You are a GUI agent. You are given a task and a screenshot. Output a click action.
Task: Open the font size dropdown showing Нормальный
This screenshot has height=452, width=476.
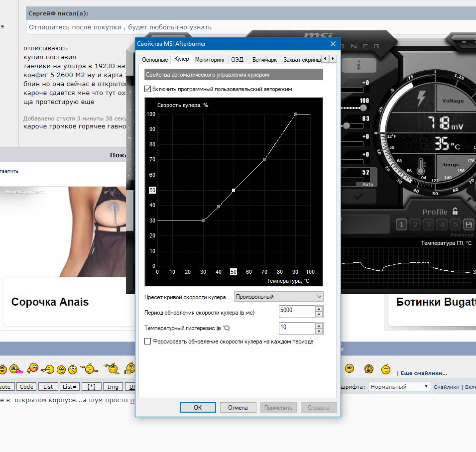(399, 386)
